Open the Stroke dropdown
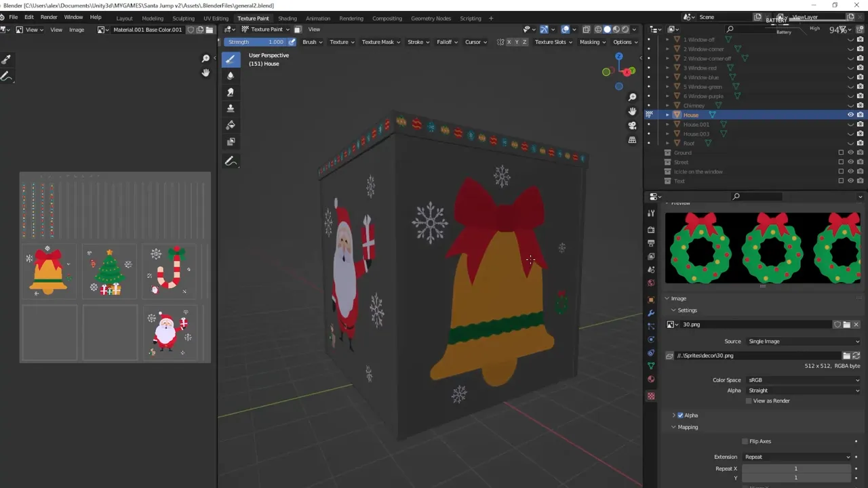Image resolution: width=868 pixels, height=488 pixels. coord(418,42)
